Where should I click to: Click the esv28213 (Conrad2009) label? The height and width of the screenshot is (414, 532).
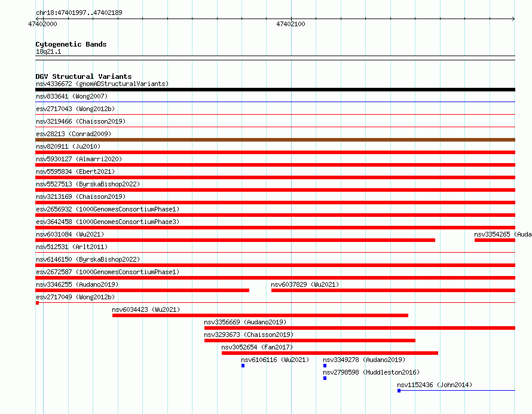[74, 134]
